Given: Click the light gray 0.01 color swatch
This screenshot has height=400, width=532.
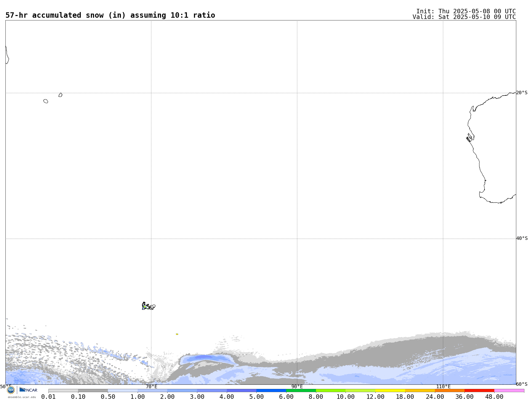Looking at the screenshot, I should pos(63,391).
